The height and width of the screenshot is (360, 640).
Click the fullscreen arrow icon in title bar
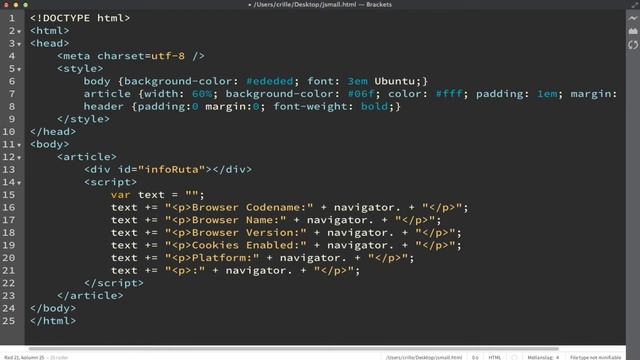tap(635, 4)
